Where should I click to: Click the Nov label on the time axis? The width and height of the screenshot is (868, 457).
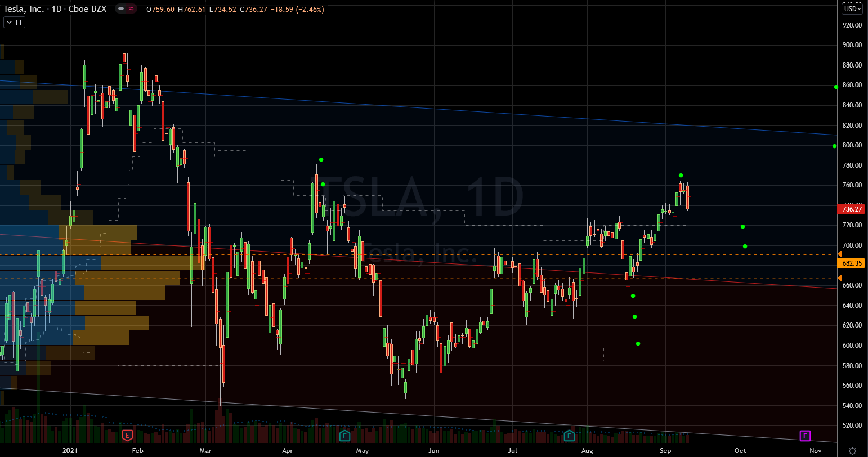[816, 451]
